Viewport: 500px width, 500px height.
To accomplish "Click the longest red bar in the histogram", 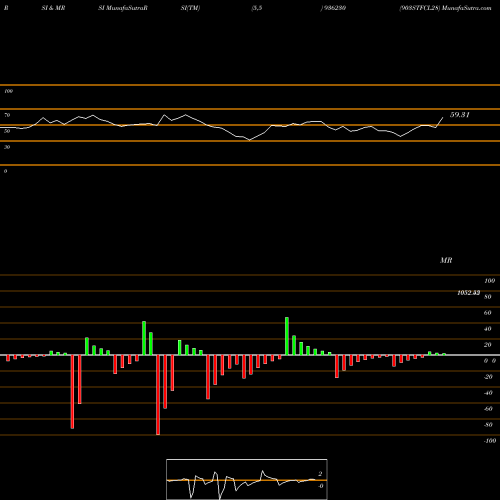I will 158,395.
